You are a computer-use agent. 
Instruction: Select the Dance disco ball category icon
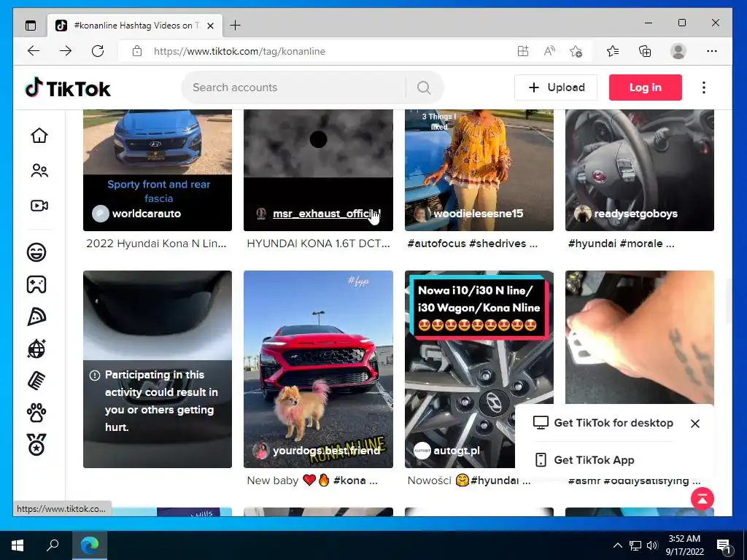click(x=36, y=349)
